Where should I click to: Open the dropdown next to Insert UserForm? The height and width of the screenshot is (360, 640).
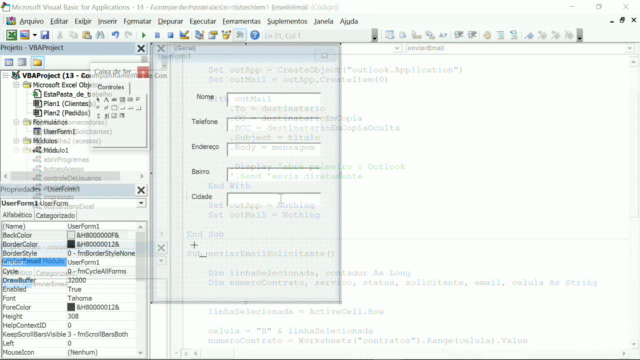pos(35,35)
